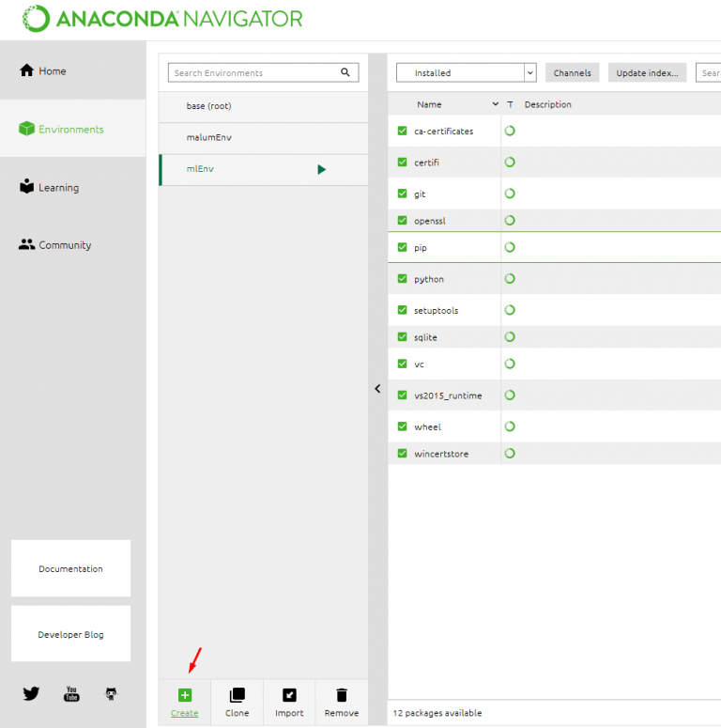Image resolution: width=721 pixels, height=728 pixels.
Task: Click the type circle icon for wheel
Action: pyautogui.click(x=510, y=426)
